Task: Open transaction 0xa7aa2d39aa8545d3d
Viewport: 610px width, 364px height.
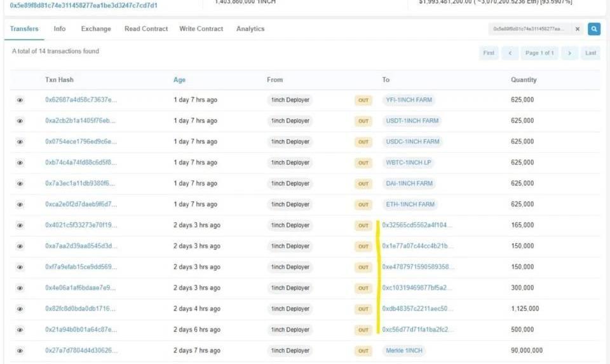Action: [x=81, y=246]
